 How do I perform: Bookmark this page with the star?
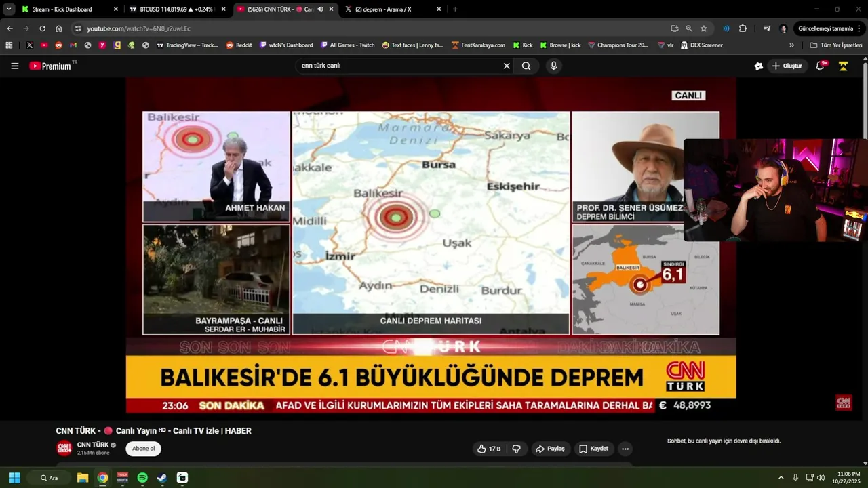pos(704,28)
